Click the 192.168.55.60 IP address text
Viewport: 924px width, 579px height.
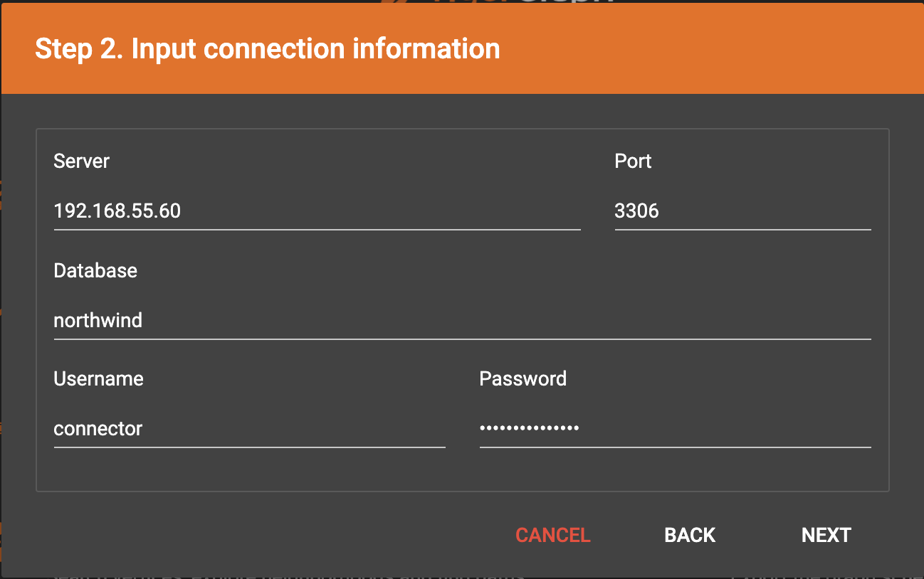[117, 211]
